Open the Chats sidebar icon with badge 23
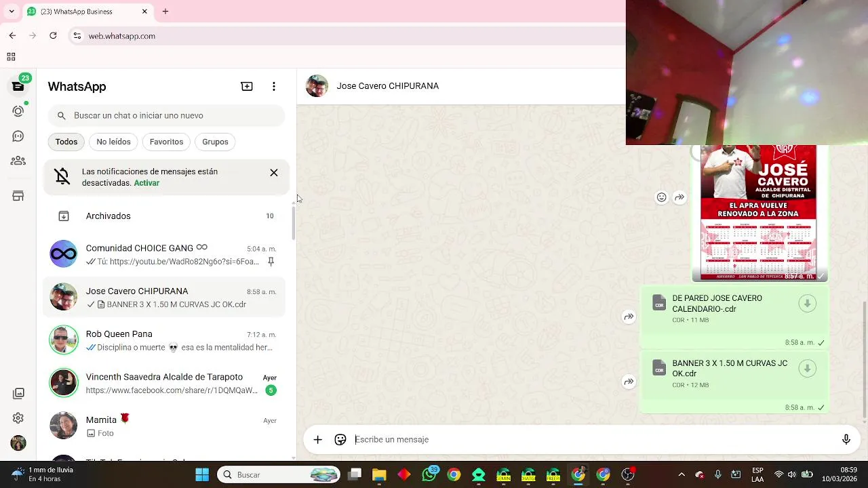The width and height of the screenshot is (868, 488). pos(18,86)
